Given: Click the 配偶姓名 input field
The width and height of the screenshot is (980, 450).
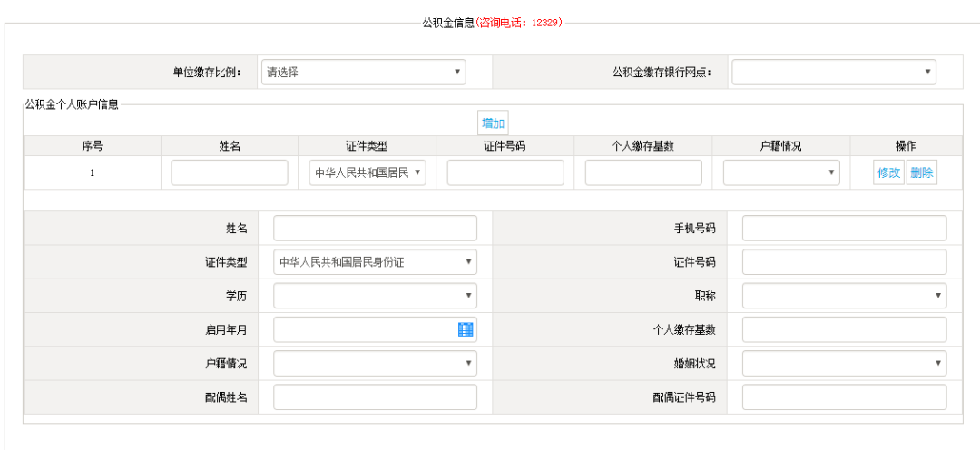Looking at the screenshot, I should tap(375, 396).
